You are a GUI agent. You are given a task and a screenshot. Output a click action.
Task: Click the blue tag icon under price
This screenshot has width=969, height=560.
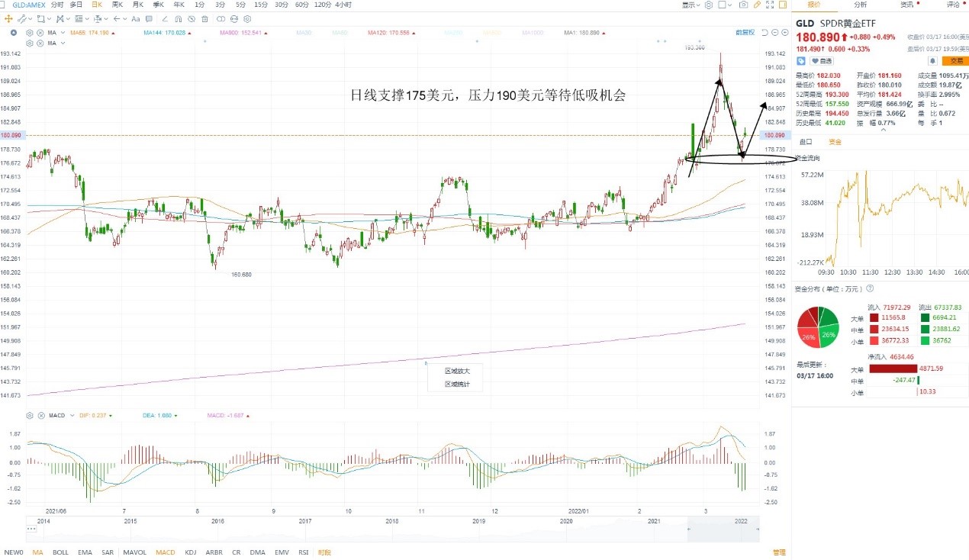coord(801,60)
